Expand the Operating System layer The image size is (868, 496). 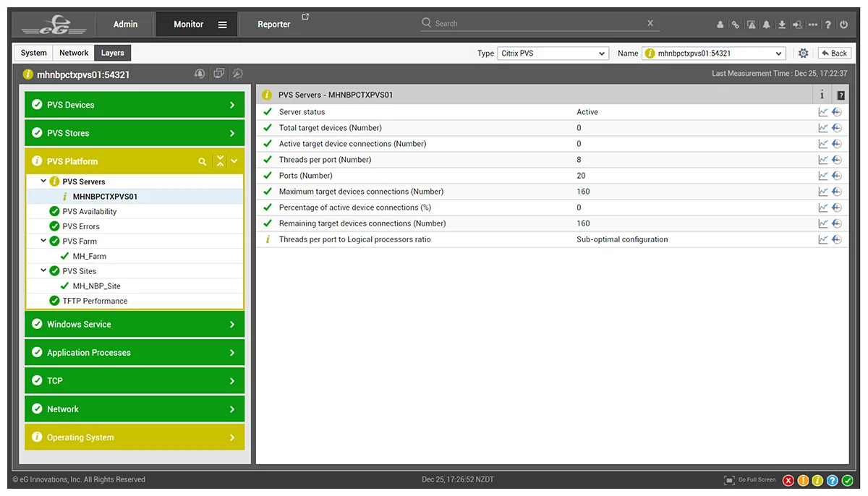pos(135,437)
